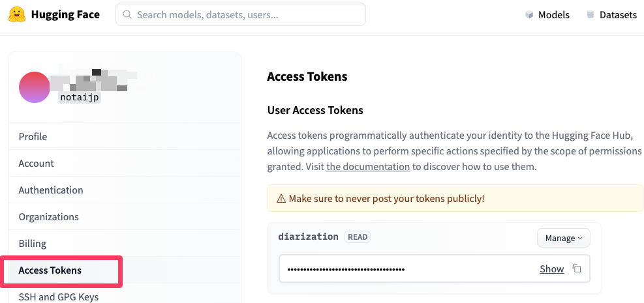Open the Manage dropdown for diarization
This screenshot has height=303, width=644.
[563, 238]
